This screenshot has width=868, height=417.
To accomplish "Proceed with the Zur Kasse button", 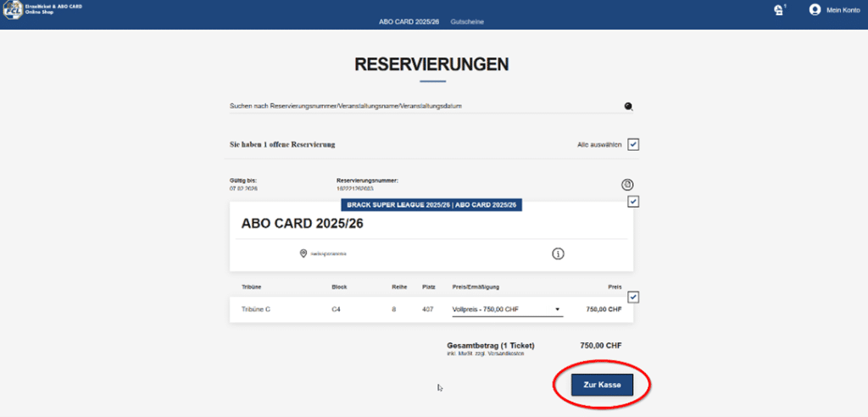I will (x=602, y=385).
